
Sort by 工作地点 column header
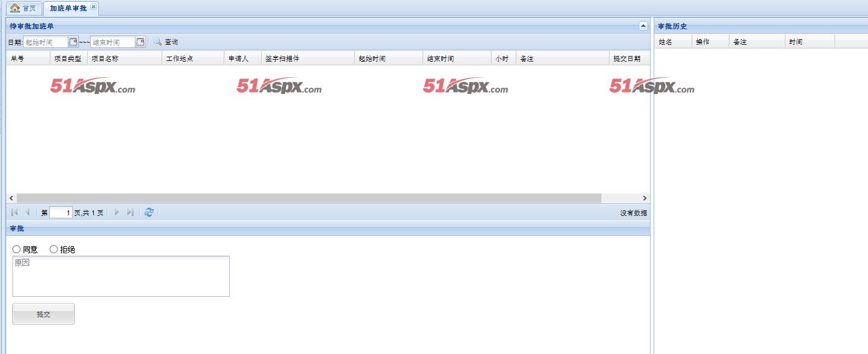pyautogui.click(x=193, y=58)
